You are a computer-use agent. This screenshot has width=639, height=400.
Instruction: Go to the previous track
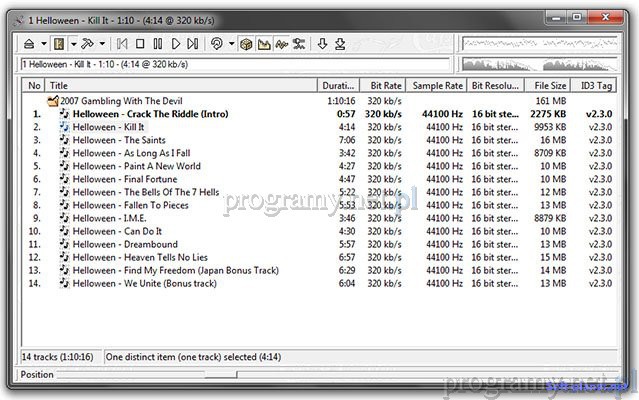click(x=122, y=44)
